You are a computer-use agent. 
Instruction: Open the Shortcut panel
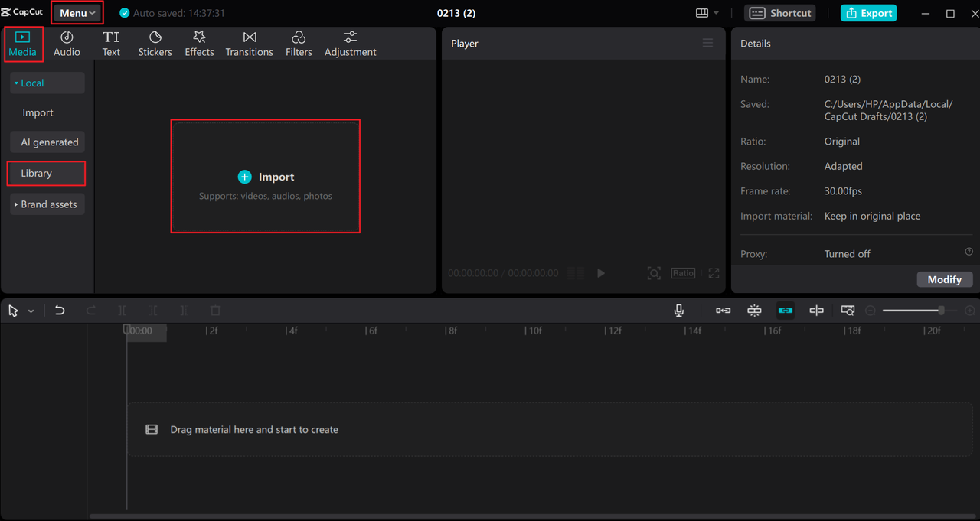[780, 13]
